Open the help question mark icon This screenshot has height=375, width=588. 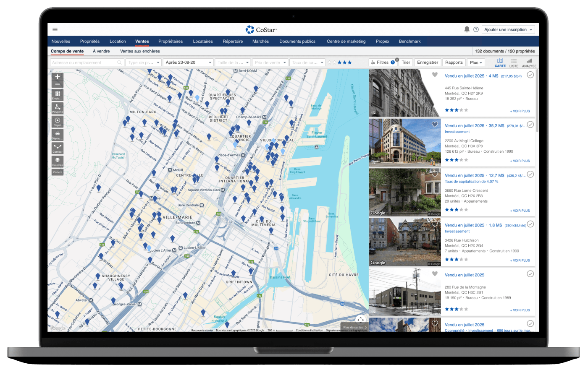(476, 30)
